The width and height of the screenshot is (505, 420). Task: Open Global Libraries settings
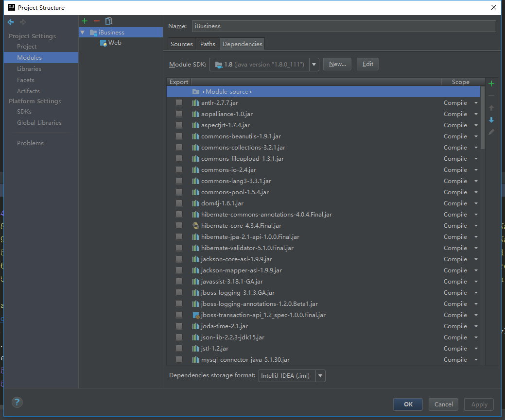[x=39, y=123]
